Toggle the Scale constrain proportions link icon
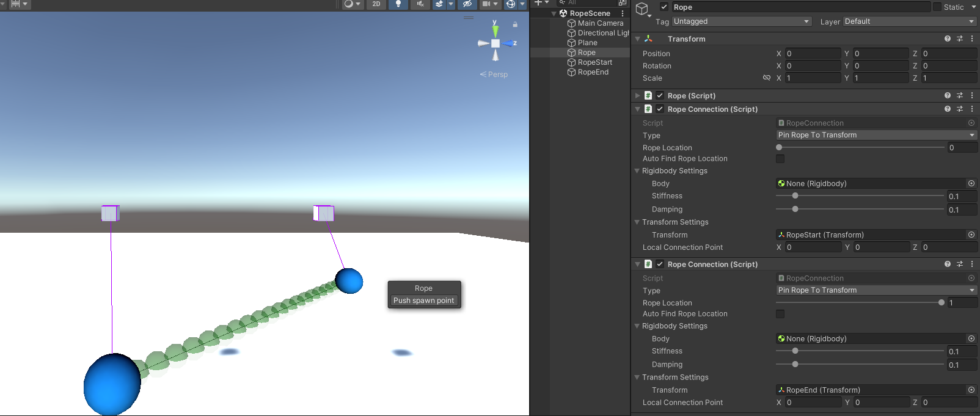Screen dimensions: 980x416 pyautogui.click(x=767, y=78)
